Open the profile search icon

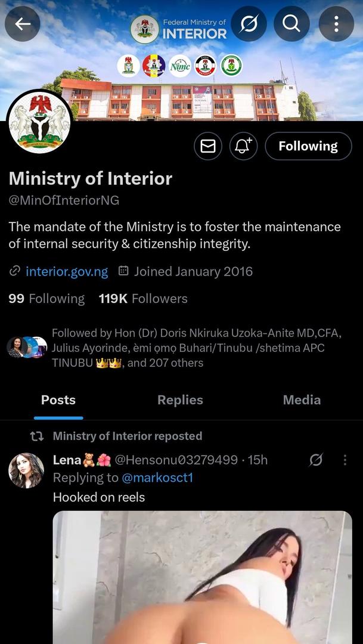point(291,24)
